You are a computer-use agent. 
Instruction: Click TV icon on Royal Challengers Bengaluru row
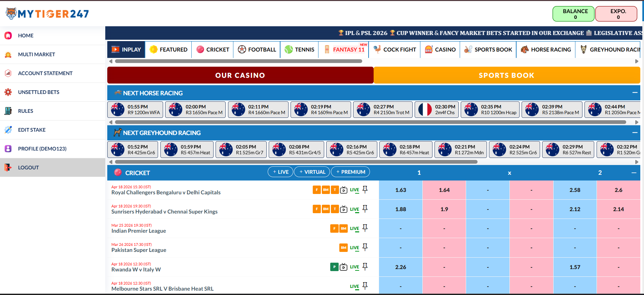tap(343, 190)
